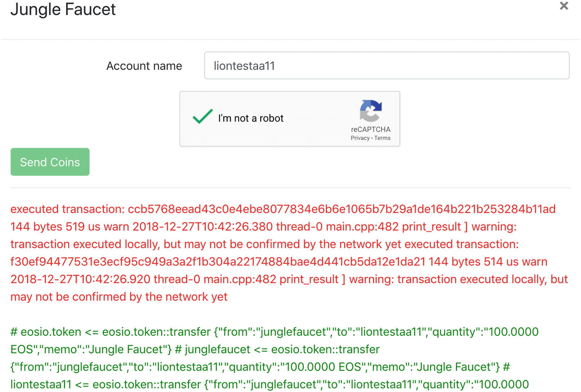
Task: Click the green line beginning # eosio.token
Action: coord(274,332)
